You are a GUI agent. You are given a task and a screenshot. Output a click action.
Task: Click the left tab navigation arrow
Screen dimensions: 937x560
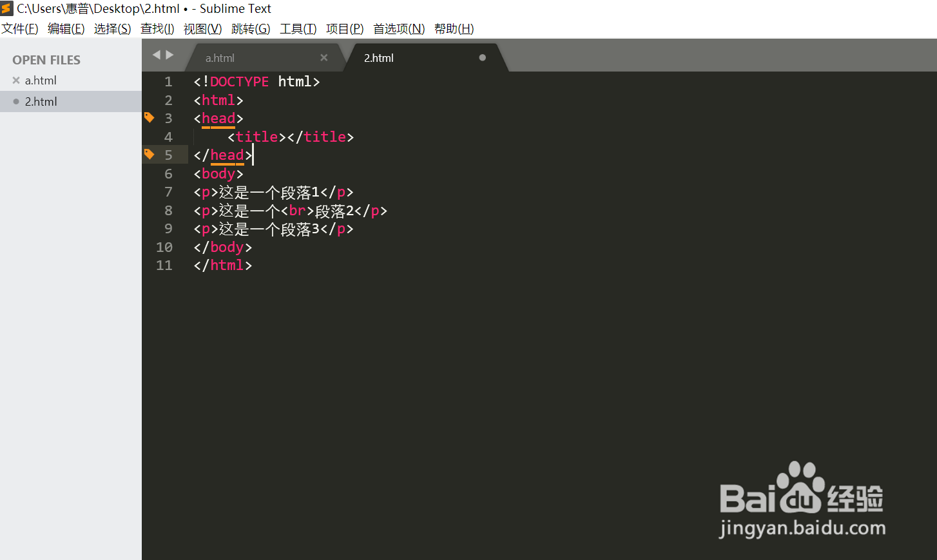click(x=156, y=55)
